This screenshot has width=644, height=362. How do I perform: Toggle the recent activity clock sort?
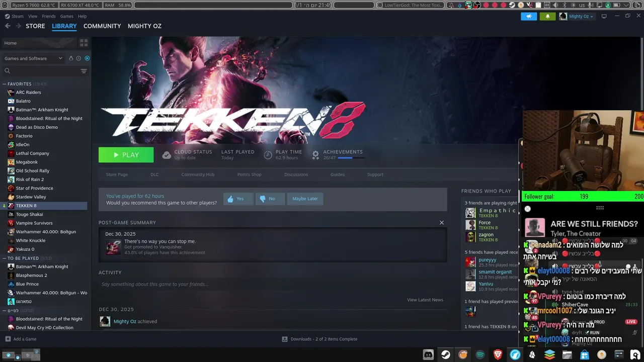(x=78, y=58)
